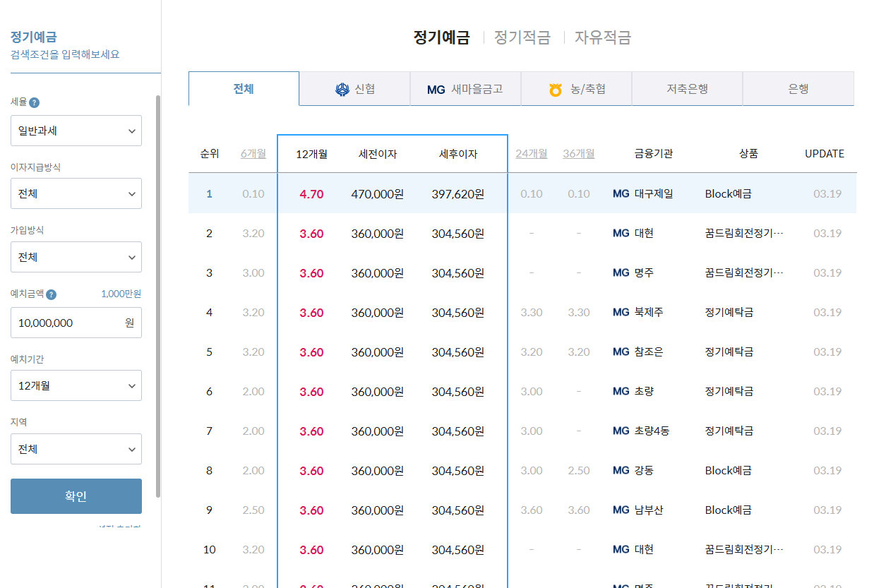The height and width of the screenshot is (588, 886).
Task: Click the 1,000만원 quick amount link
Action: (x=121, y=294)
